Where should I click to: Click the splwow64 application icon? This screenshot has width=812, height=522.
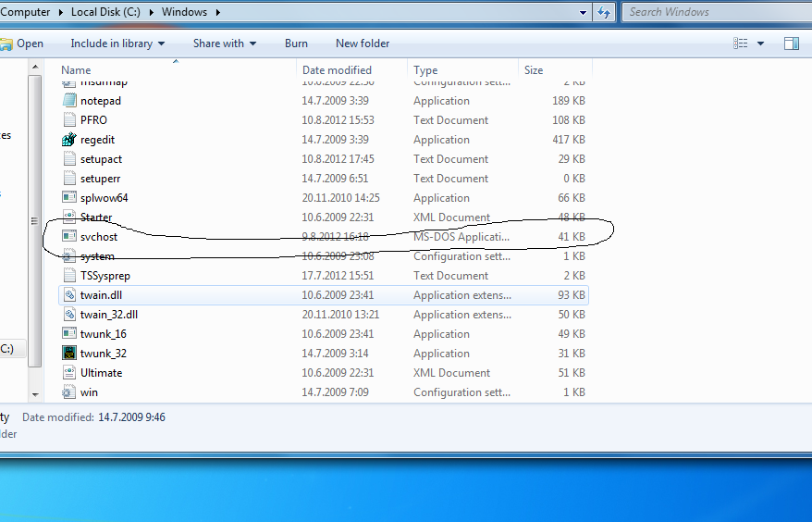[x=69, y=197]
